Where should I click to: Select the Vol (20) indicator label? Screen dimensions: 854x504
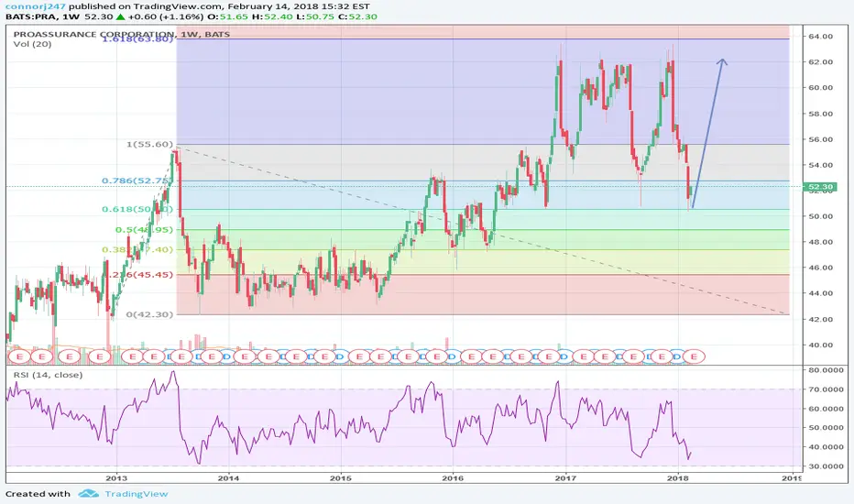(x=33, y=44)
